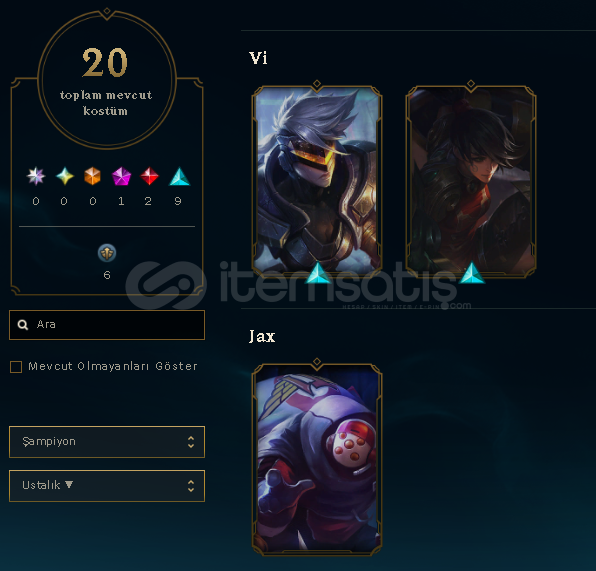Open the Jax skin card thumbnail

click(317, 459)
